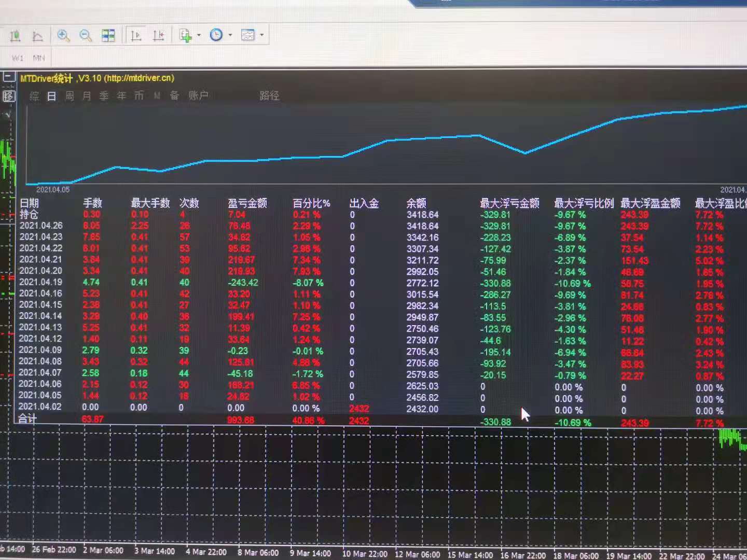The image size is (747, 560).
Task: Select the 2021.04.19 date row
Action: [40, 282]
